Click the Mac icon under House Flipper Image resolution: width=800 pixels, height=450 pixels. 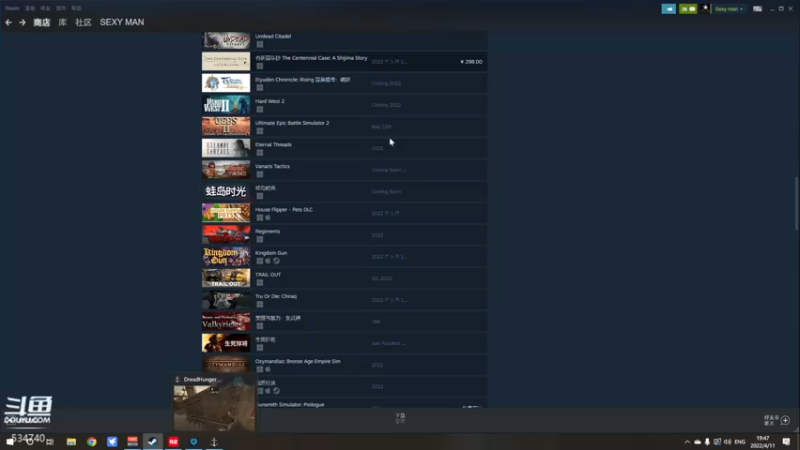268,218
